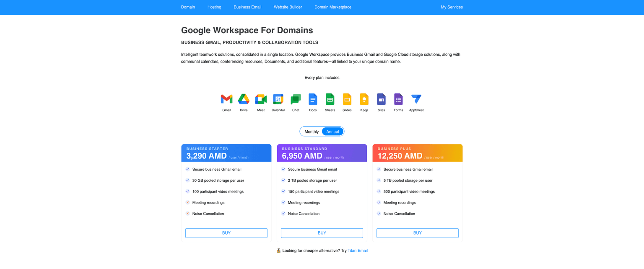This screenshot has width=644, height=269.
Task: Click Business Gmail, Productivity & Collaboration subtitle
Action: [249, 42]
